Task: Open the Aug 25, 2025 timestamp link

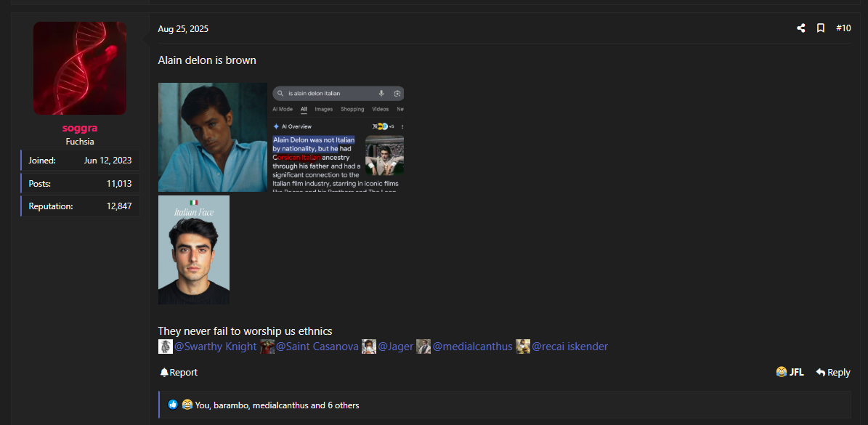Action: [183, 29]
